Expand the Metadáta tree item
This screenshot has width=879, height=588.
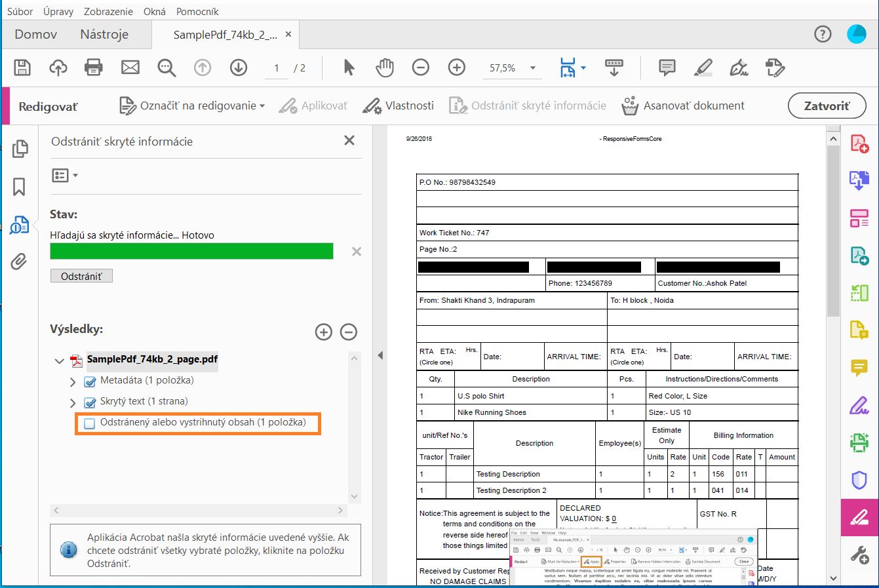73,382
